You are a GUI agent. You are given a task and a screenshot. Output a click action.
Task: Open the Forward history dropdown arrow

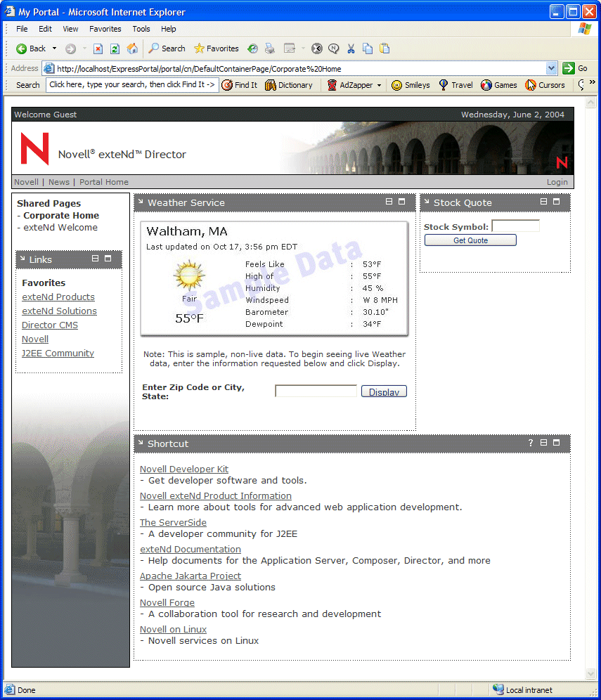click(x=84, y=48)
